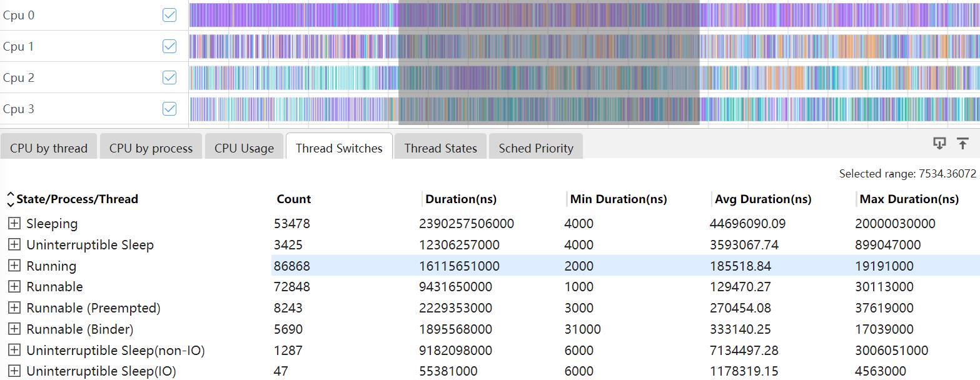Select the CPU Usage tab
The width and height of the screenshot is (980, 380).
point(244,148)
